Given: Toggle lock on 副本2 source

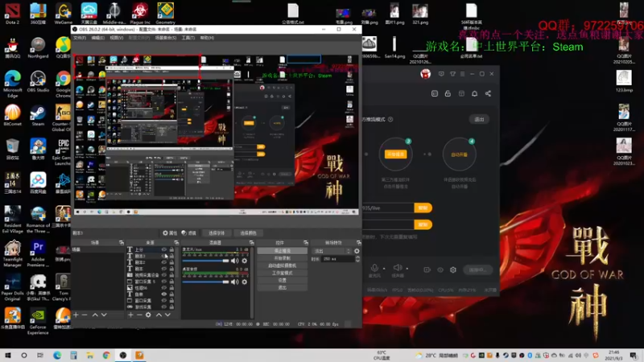Looking at the screenshot, I should tap(171, 262).
